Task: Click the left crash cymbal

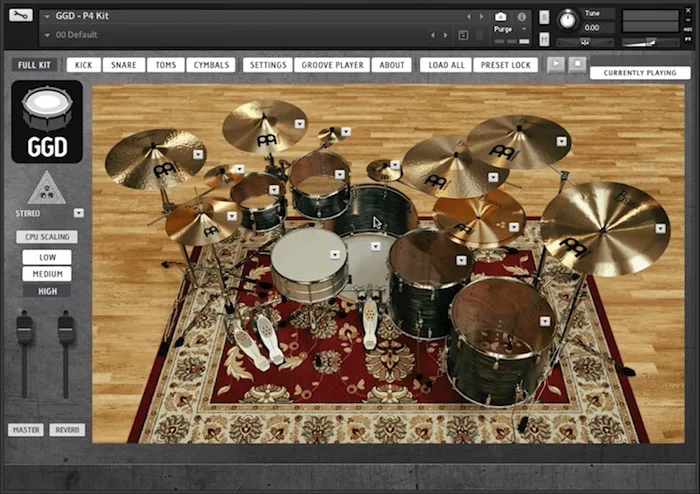Action: click(154, 158)
